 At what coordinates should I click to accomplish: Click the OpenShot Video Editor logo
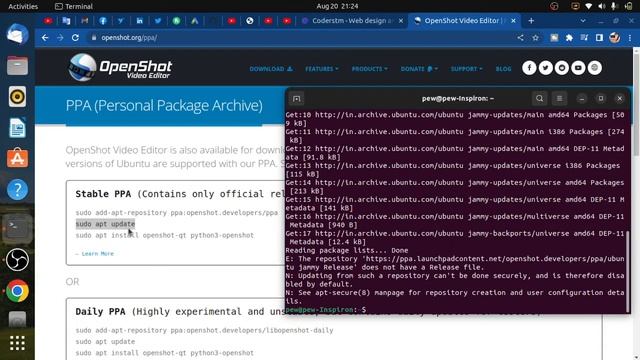(120, 68)
